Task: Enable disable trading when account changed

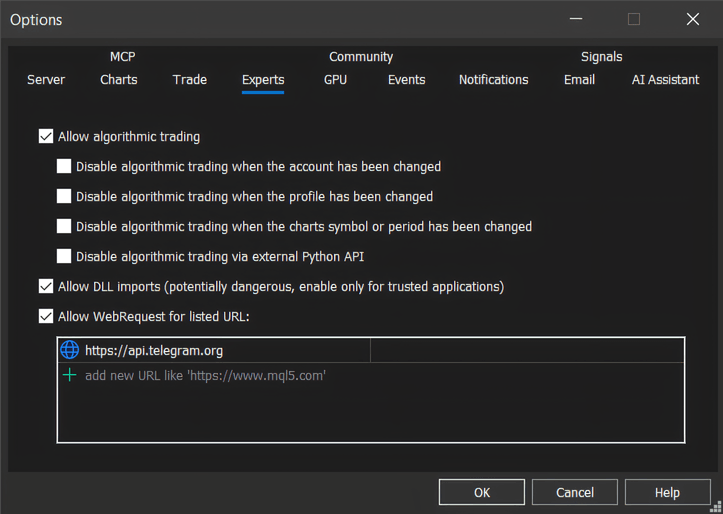Action: (64, 166)
